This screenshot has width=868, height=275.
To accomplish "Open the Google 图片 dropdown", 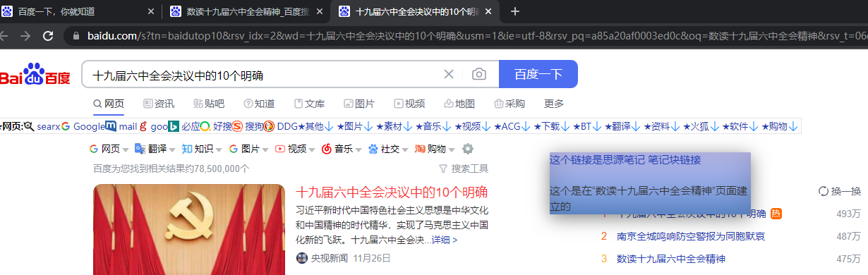I will [x=248, y=149].
